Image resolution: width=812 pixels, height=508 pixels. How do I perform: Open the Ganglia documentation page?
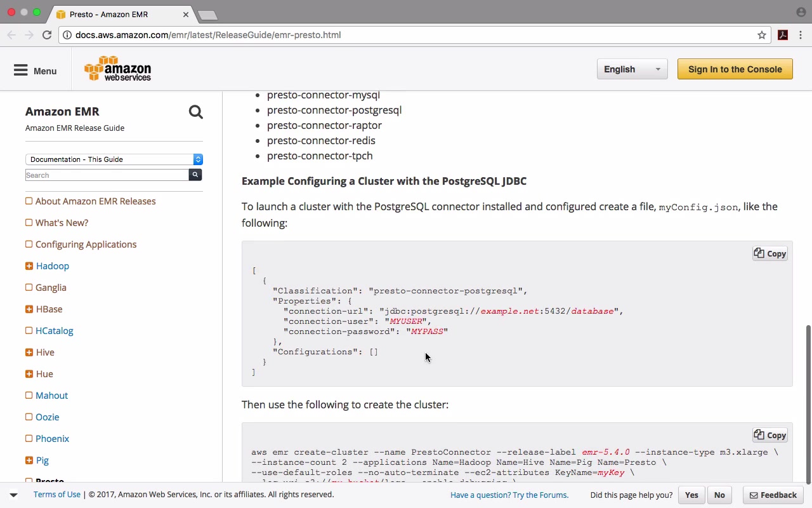(x=51, y=288)
